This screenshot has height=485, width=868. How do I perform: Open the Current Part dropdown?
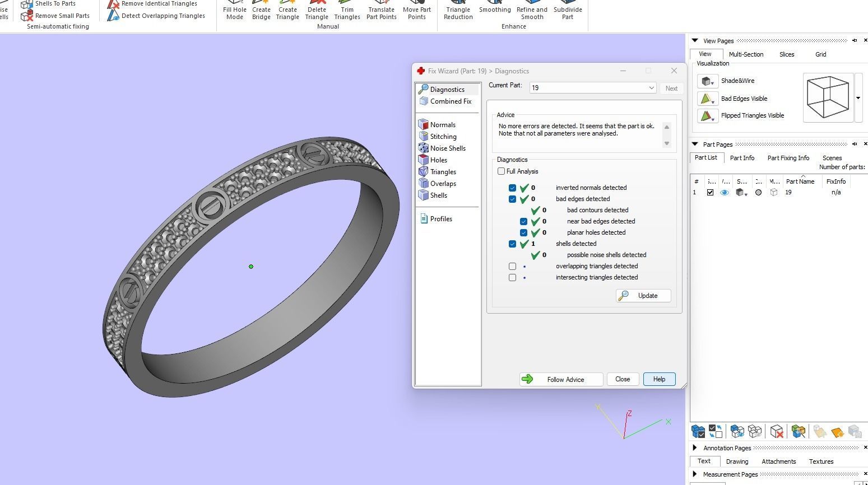pos(651,88)
